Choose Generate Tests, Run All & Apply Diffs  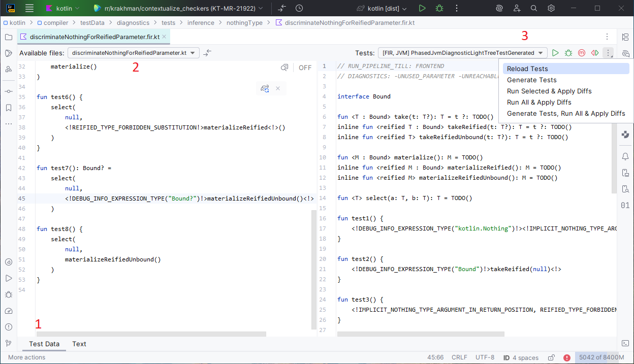[x=566, y=113]
